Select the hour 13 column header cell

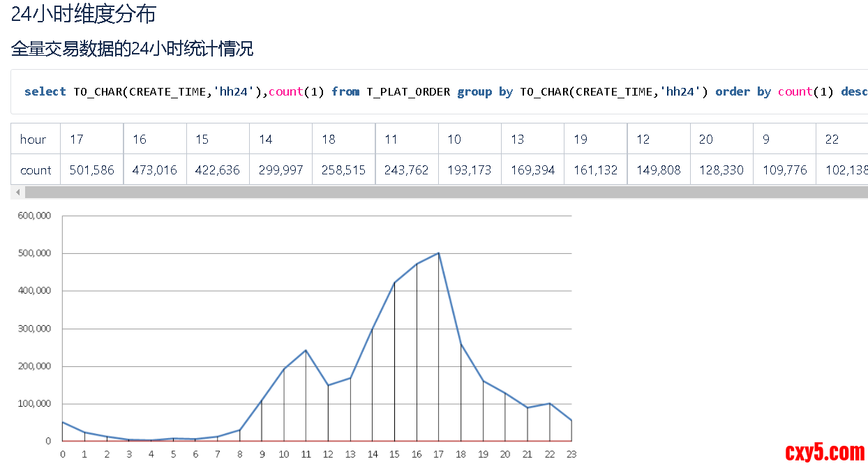532,140
